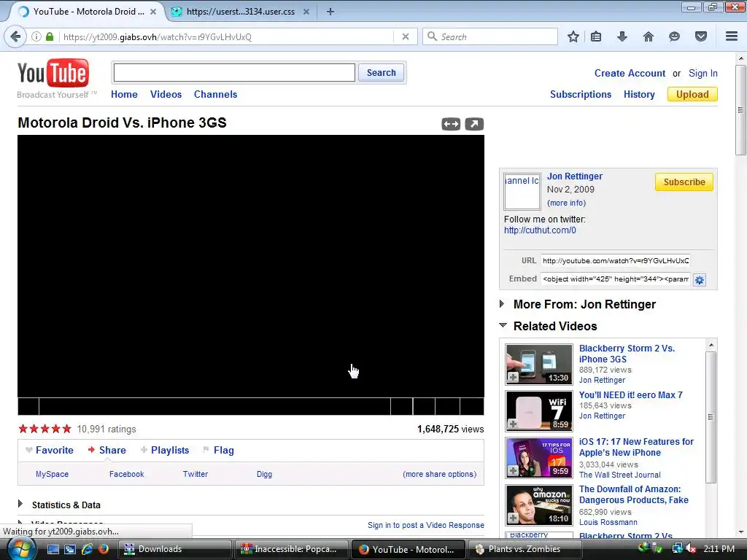Viewport: 747px width, 560px height.
Task: Share the video to MySpace
Action: click(x=52, y=474)
